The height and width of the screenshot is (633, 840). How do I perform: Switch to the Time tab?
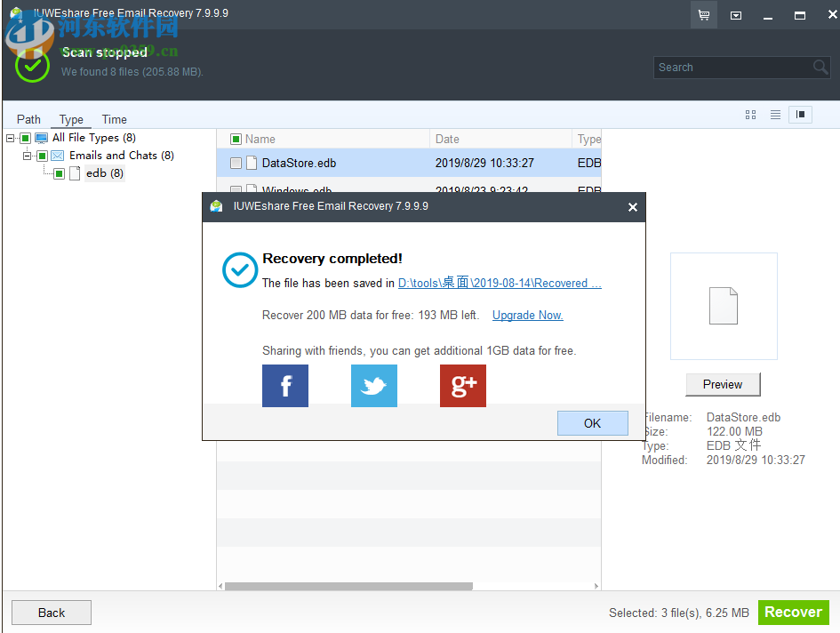(114, 118)
